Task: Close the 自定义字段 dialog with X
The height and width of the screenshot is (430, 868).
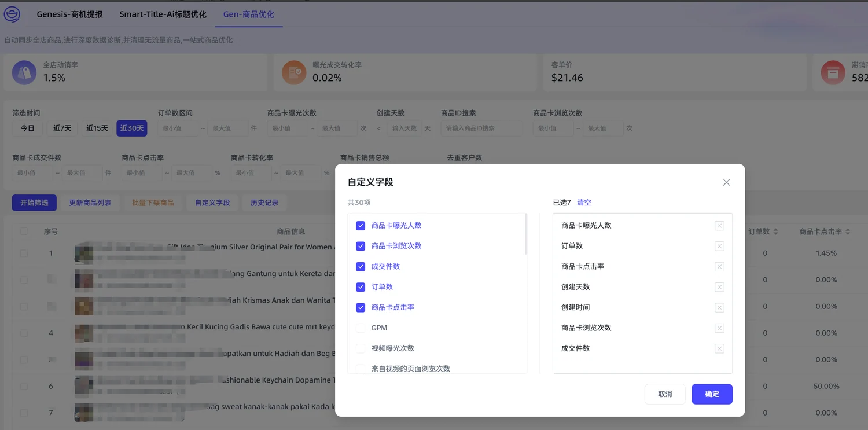Action: point(726,182)
